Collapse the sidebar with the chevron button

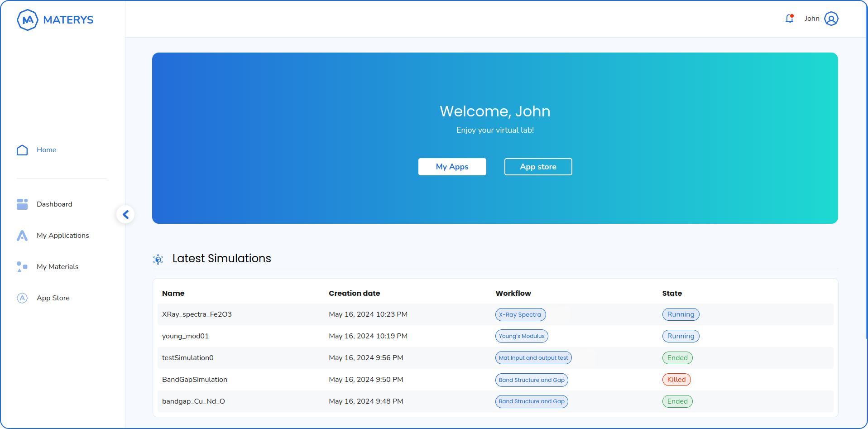point(125,214)
